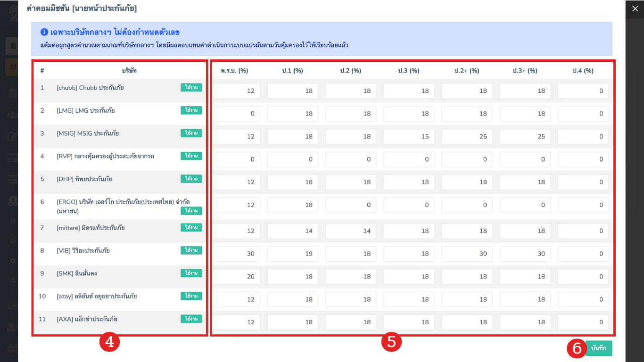This screenshot has width=644, height=362.
Task: Click the ใช้งาน badge on the RVP row
Action: pos(191,156)
